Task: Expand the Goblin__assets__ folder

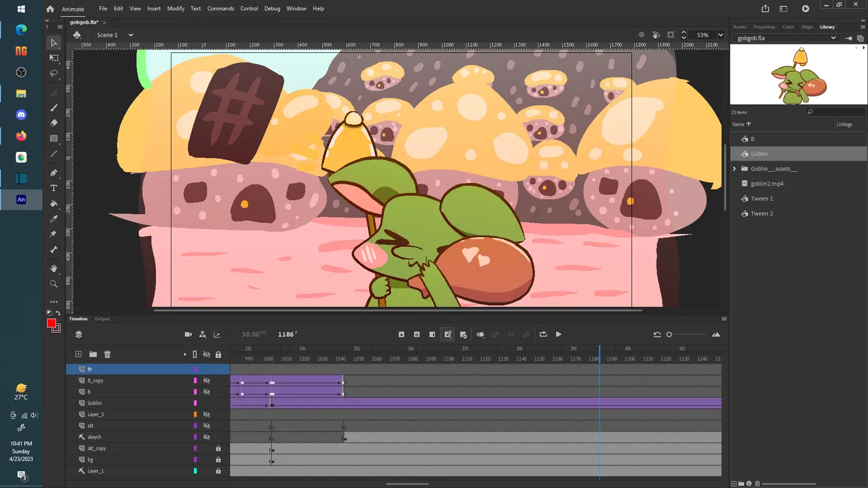Action: (x=735, y=169)
